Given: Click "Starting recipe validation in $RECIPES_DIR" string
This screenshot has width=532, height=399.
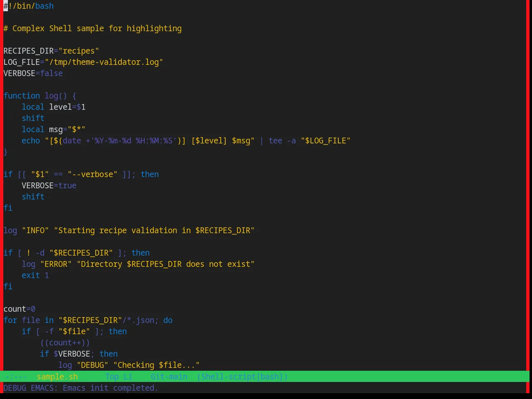Looking at the screenshot, I should point(154,231).
